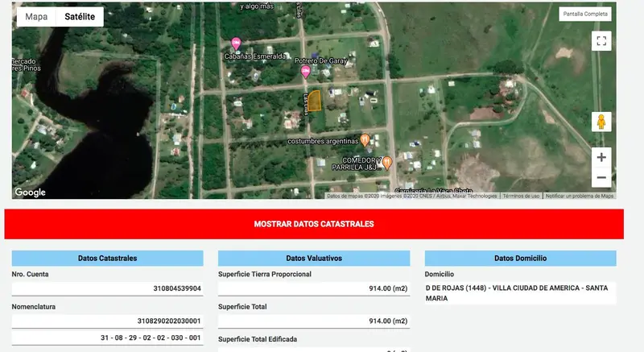
Task: Click the Nomenclatura label
Action: point(33,307)
